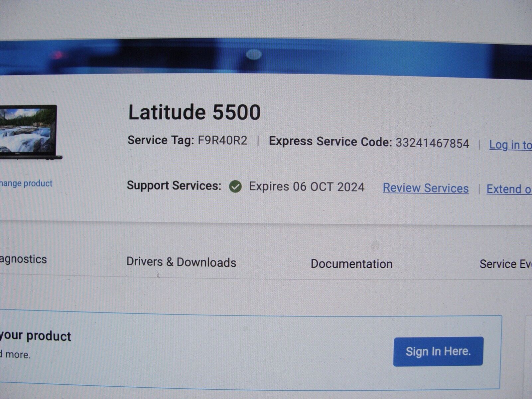Viewport: 532px width, 399px height.
Task: Open the Review Services link
Action: coord(426,188)
